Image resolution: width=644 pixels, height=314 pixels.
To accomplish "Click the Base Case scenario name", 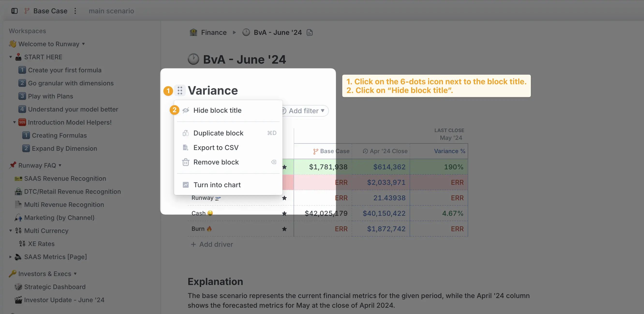I will point(50,11).
